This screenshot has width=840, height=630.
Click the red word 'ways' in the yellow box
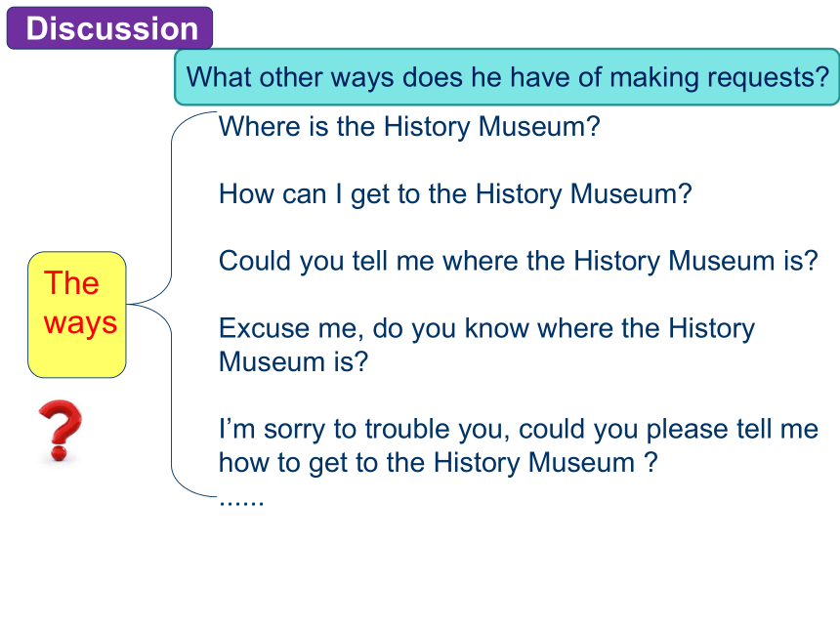click(80, 322)
